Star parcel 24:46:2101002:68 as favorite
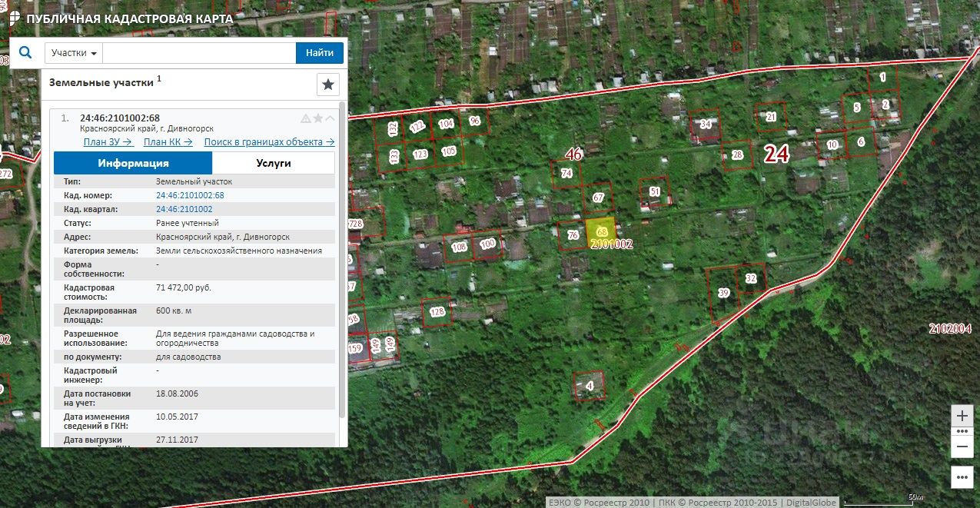 (x=317, y=118)
